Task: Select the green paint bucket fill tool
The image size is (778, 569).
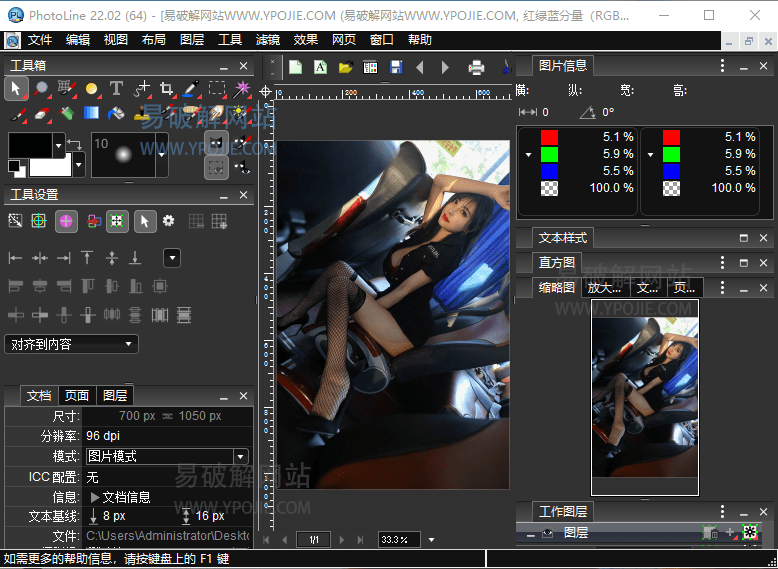Action: 66,114
